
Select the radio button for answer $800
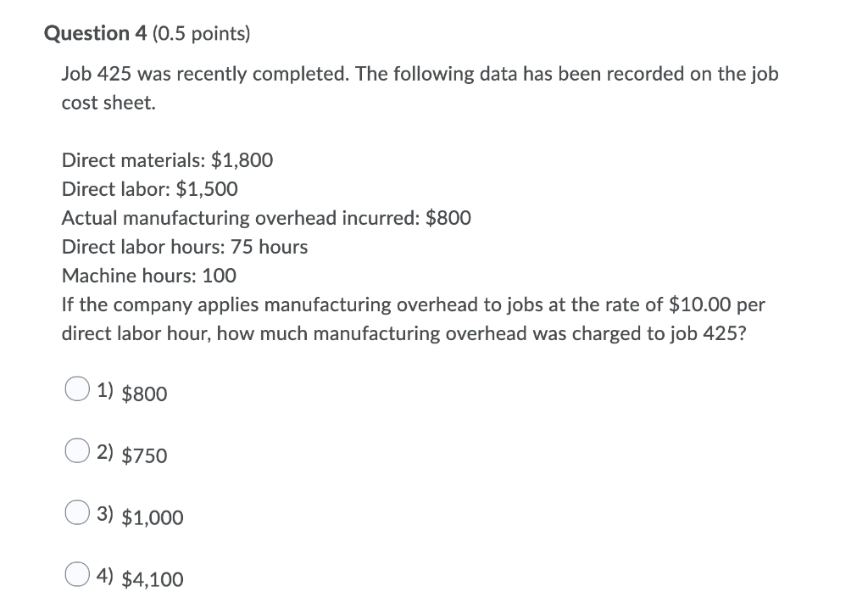tap(77, 388)
